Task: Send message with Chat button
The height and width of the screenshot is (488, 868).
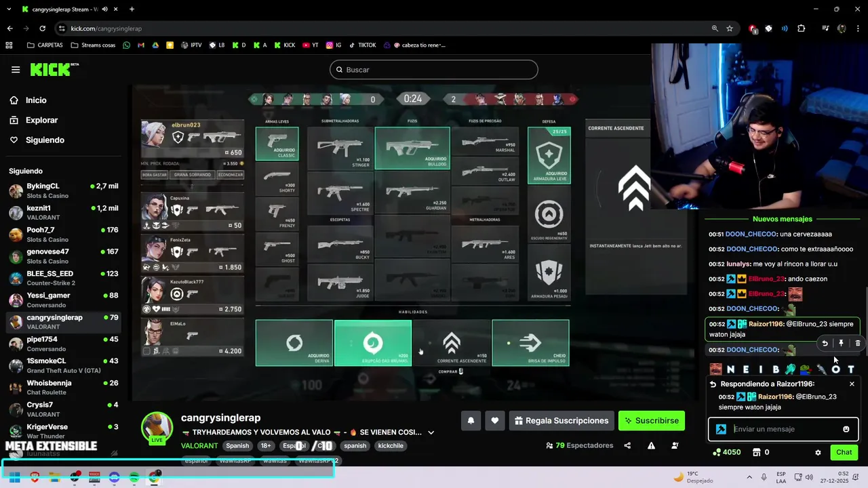Action: (844, 452)
